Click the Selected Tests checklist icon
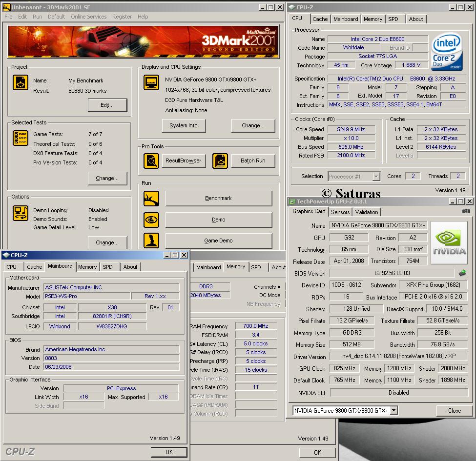 point(21,138)
